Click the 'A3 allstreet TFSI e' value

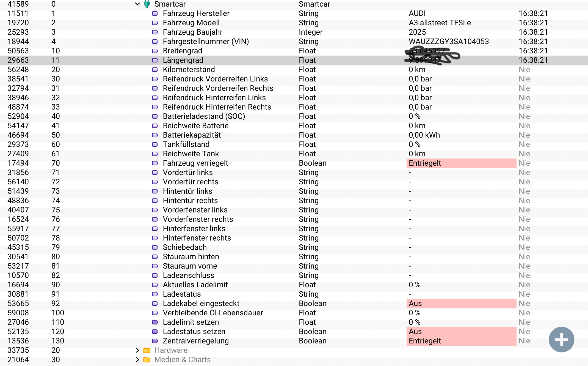coord(440,23)
